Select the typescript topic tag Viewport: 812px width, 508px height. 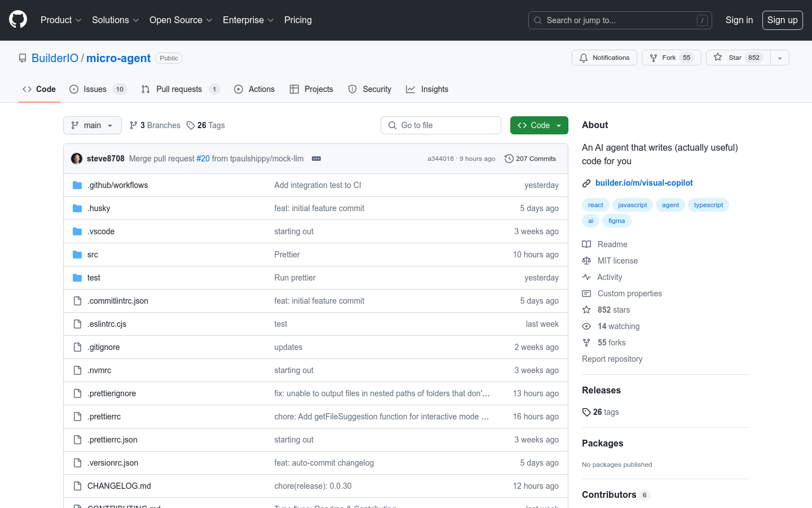[x=708, y=205]
